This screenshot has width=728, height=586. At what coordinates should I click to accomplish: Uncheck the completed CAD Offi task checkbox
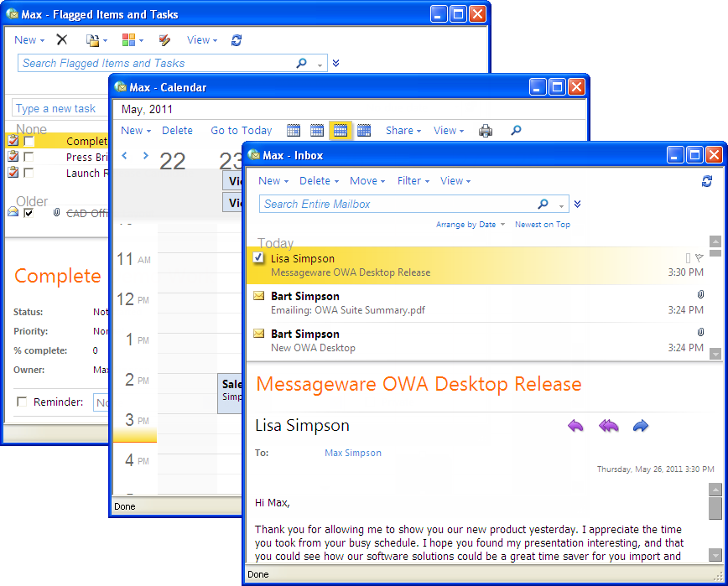[x=29, y=213]
